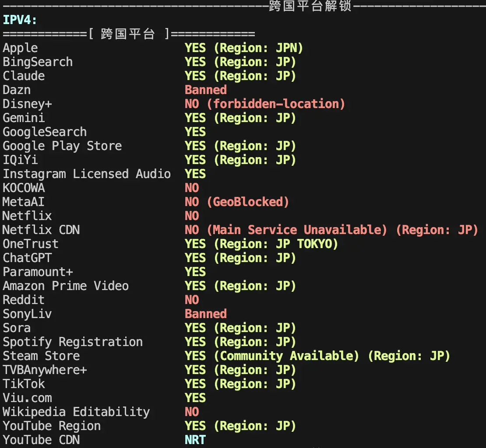Select the YouTube Region label
The image size is (486, 448).
pyautogui.click(x=52, y=426)
